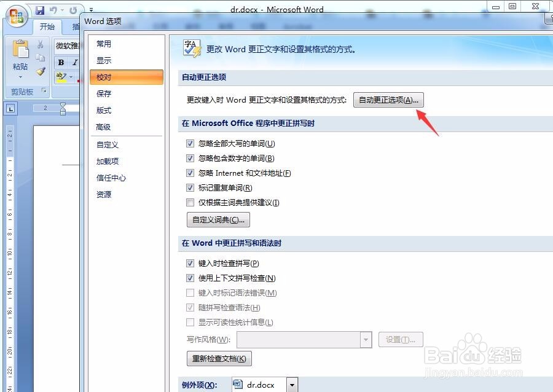Click 键入时标记语法错误 checkbox
Viewport: 553px width, 392px height.
click(190, 292)
